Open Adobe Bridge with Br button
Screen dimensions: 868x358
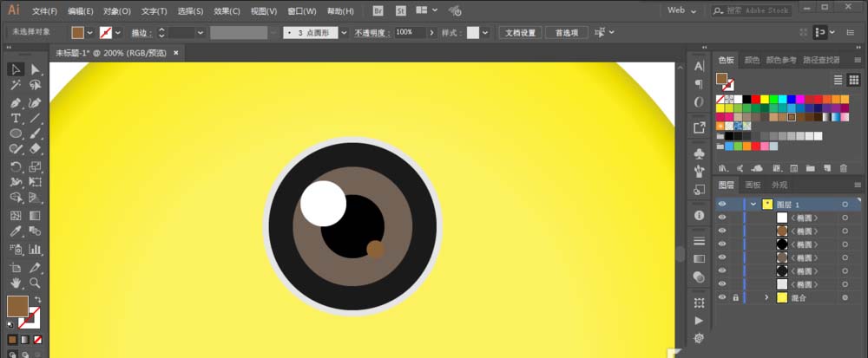pyautogui.click(x=378, y=10)
